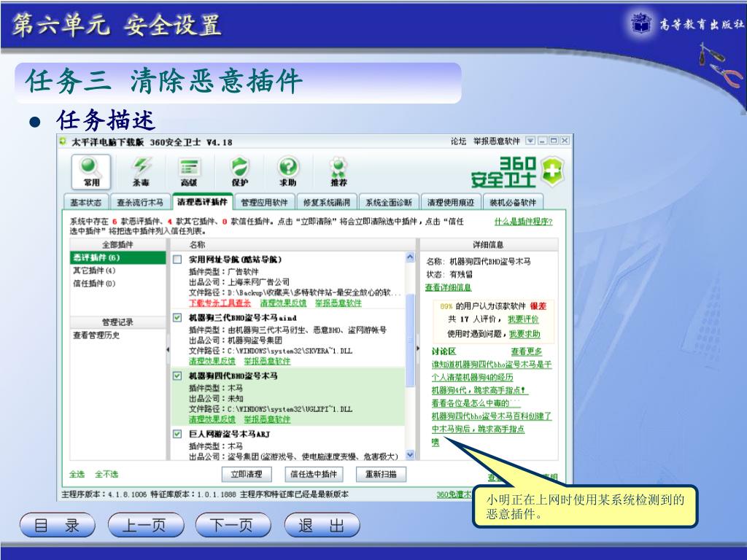Click plugin list scroll up arrow
747x560 pixels.
coord(410,257)
